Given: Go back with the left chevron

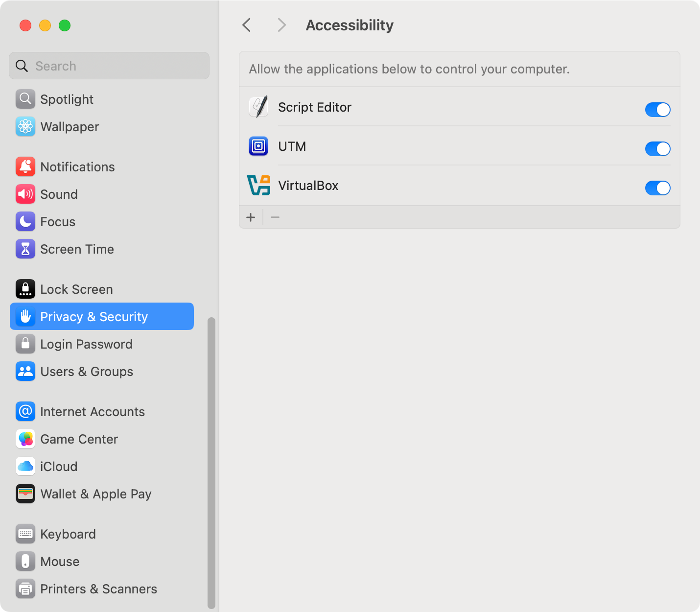Looking at the screenshot, I should (247, 25).
